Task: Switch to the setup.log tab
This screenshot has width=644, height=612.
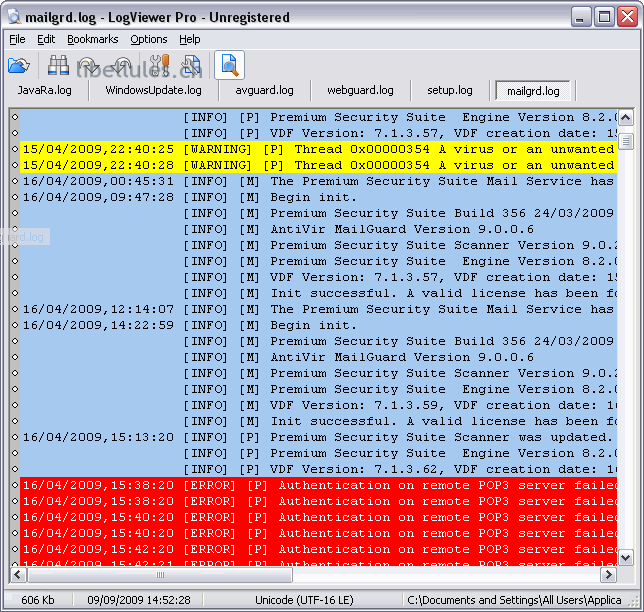Action: tap(450, 90)
